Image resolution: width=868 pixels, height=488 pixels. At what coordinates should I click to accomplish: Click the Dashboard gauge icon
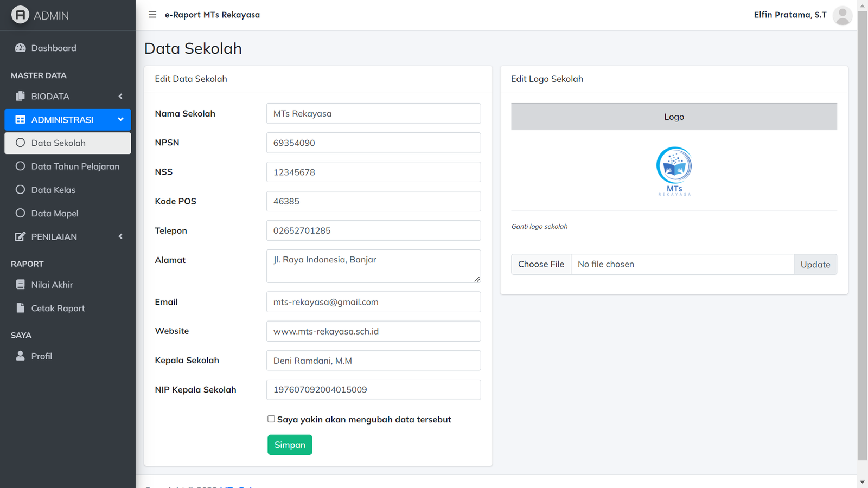coord(21,48)
